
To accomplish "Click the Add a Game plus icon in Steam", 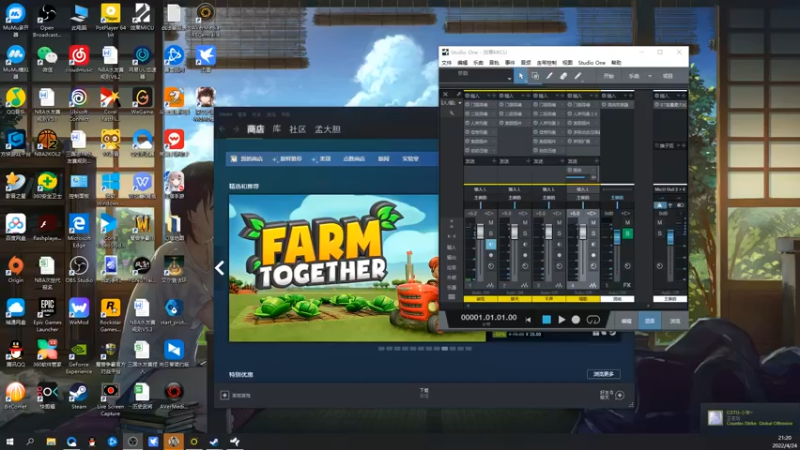I will [224, 395].
